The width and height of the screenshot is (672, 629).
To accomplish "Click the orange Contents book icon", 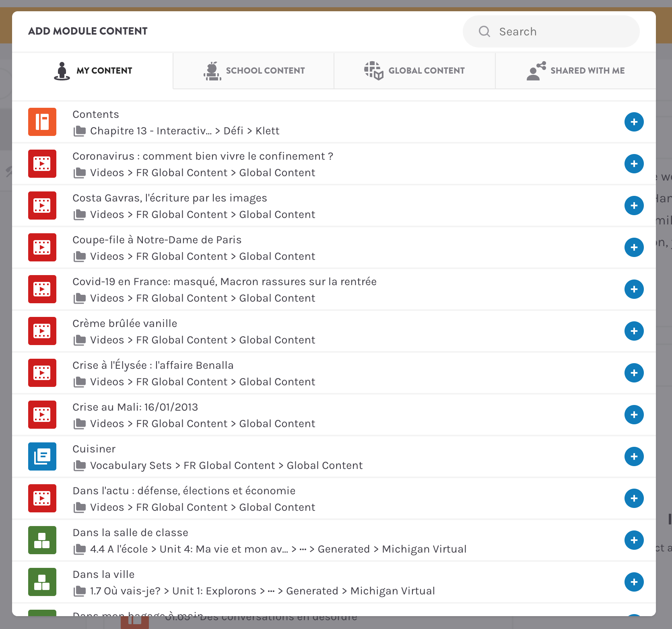I will pyautogui.click(x=42, y=122).
